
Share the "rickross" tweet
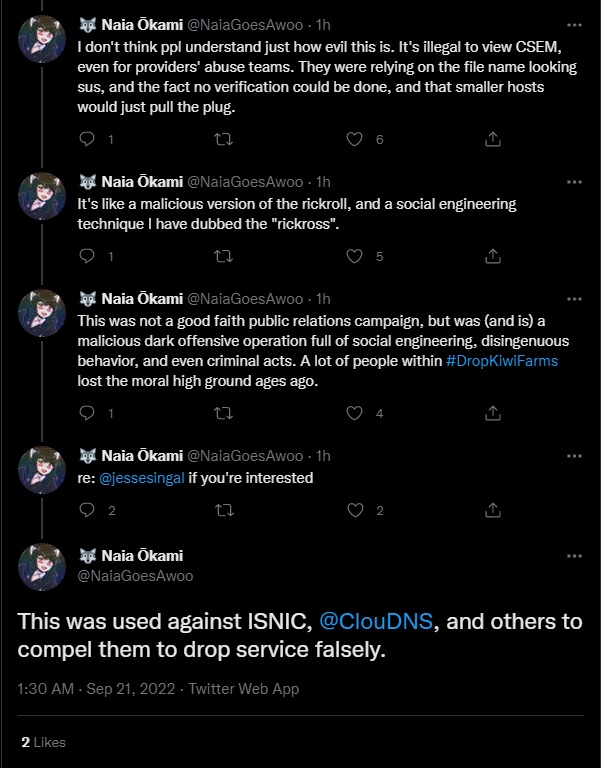pos(492,256)
